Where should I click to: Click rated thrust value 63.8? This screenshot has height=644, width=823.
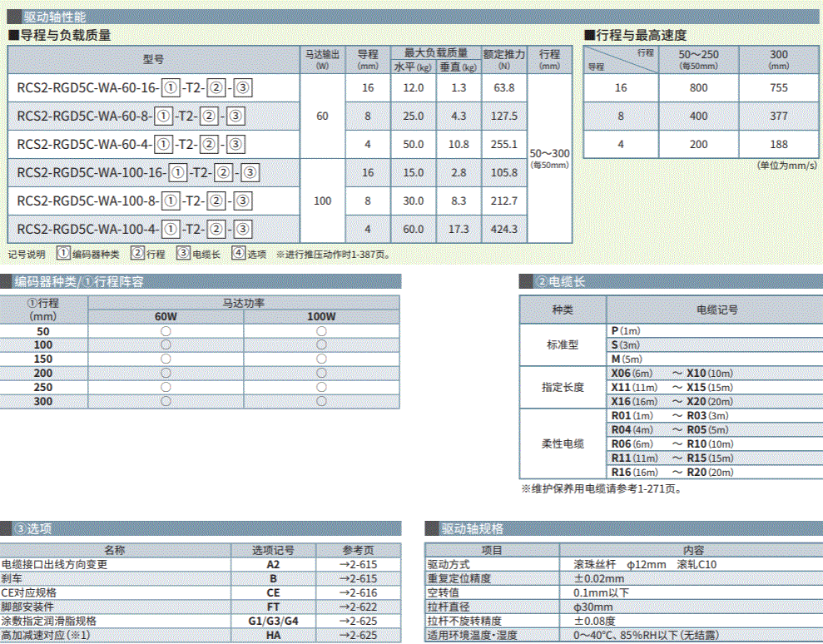504,87
